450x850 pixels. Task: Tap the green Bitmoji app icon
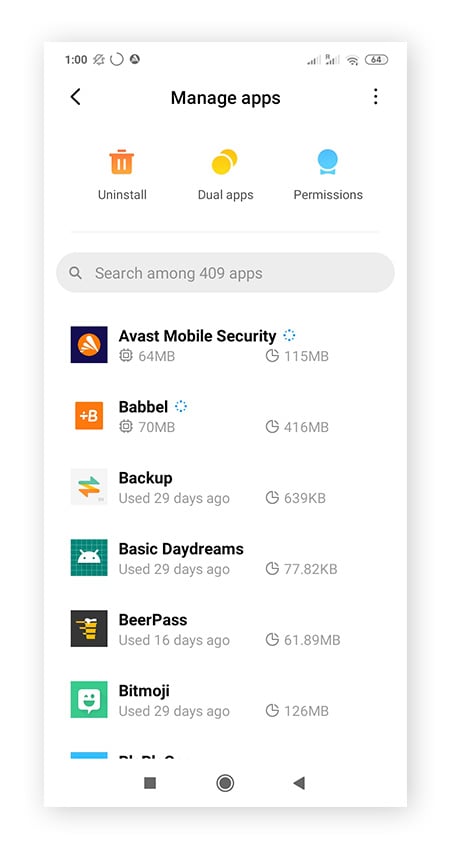click(89, 700)
